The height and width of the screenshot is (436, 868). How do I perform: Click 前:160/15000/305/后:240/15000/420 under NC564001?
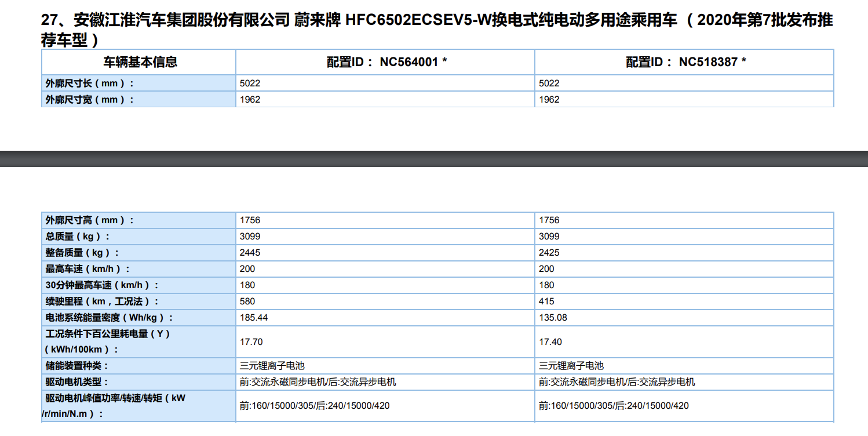pos(315,406)
